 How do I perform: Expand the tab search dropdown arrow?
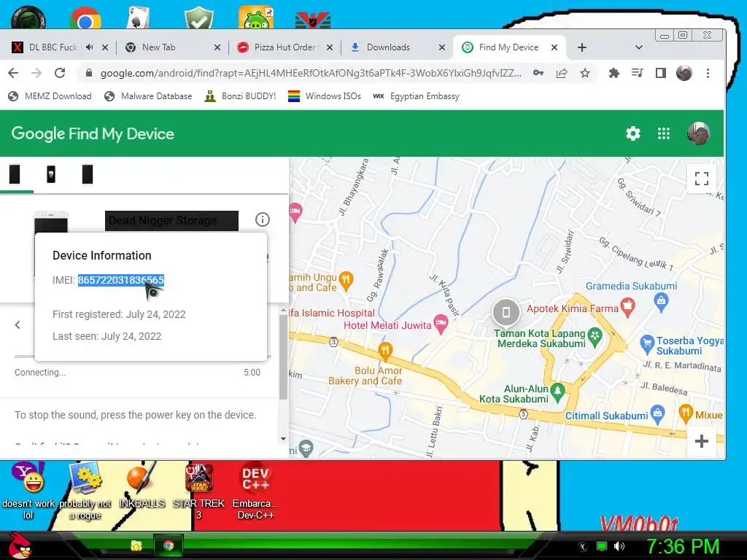[x=639, y=47]
